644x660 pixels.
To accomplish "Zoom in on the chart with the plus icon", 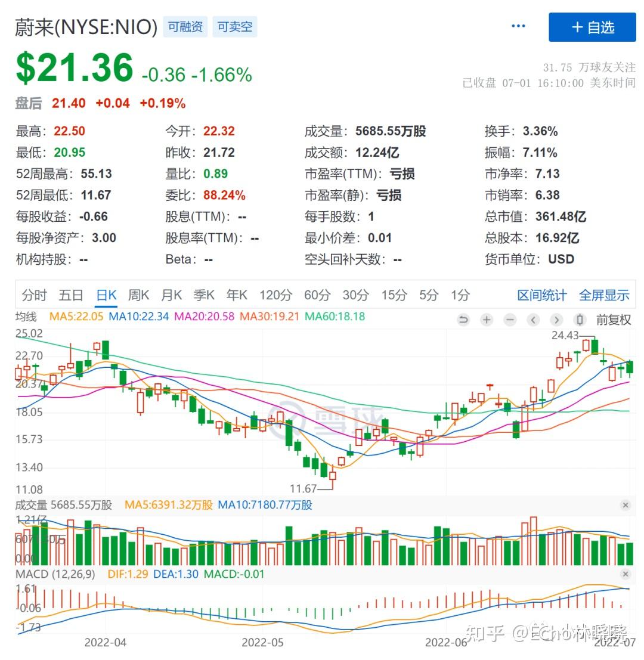I will 487,320.
